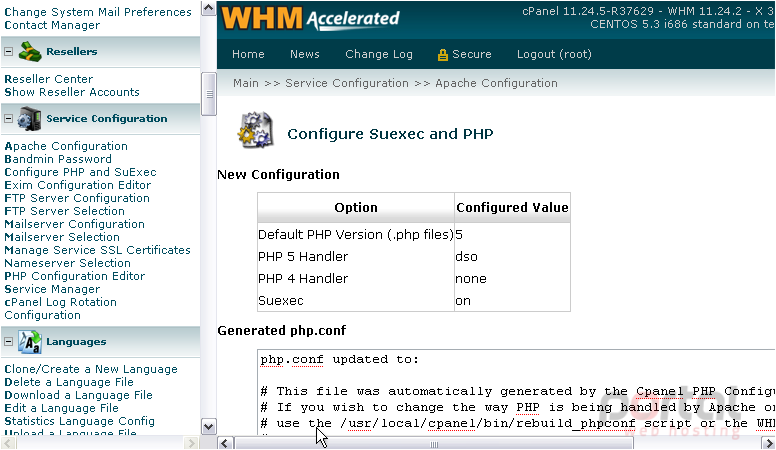
Task: Click the Languages section header text
Action: pyautogui.click(x=76, y=342)
